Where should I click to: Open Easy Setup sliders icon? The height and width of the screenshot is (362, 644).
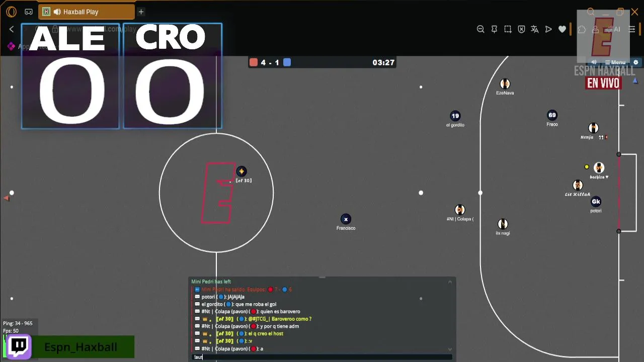[632, 29]
